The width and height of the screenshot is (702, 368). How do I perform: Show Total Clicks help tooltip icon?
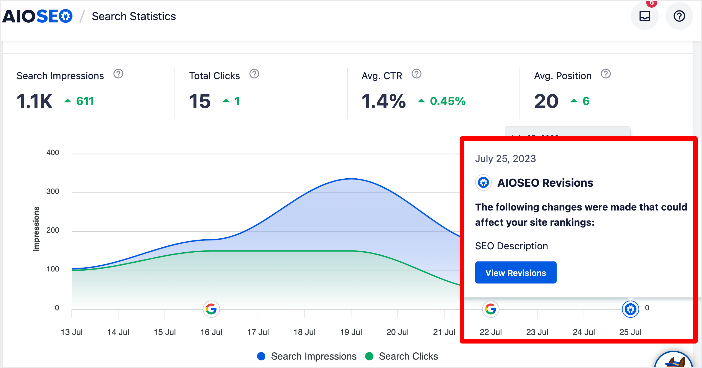tap(254, 74)
